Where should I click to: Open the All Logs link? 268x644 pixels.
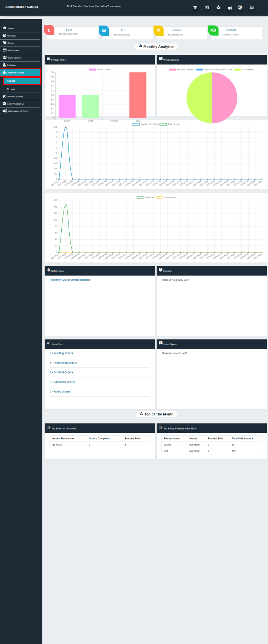pyautogui.click(x=11, y=89)
